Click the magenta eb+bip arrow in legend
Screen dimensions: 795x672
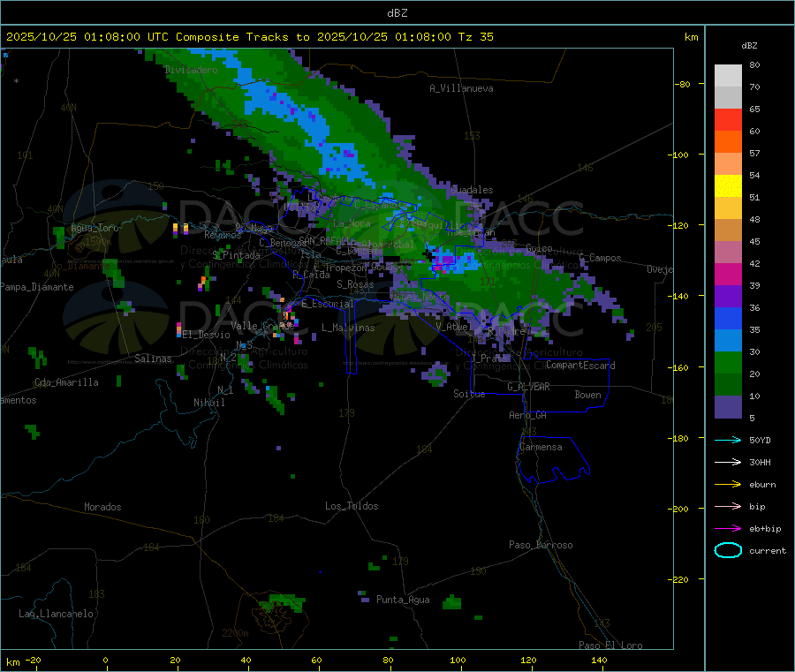coord(728,529)
